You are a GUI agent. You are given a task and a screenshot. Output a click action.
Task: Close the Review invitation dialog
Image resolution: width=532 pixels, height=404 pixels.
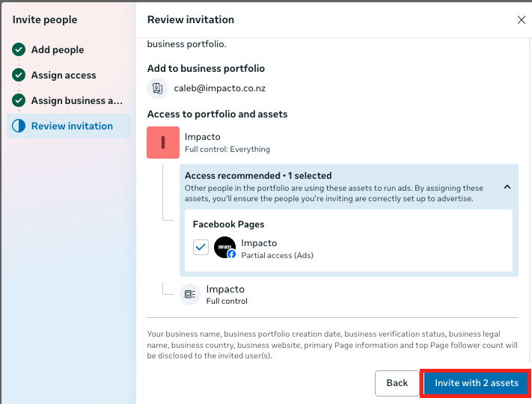coord(522,20)
